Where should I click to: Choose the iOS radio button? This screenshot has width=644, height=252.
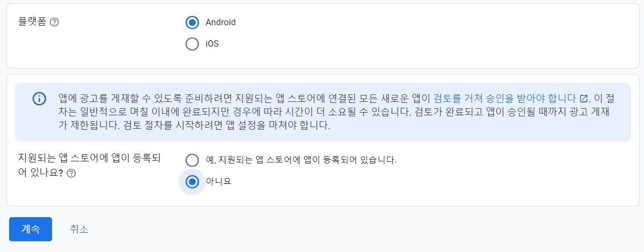click(x=192, y=44)
